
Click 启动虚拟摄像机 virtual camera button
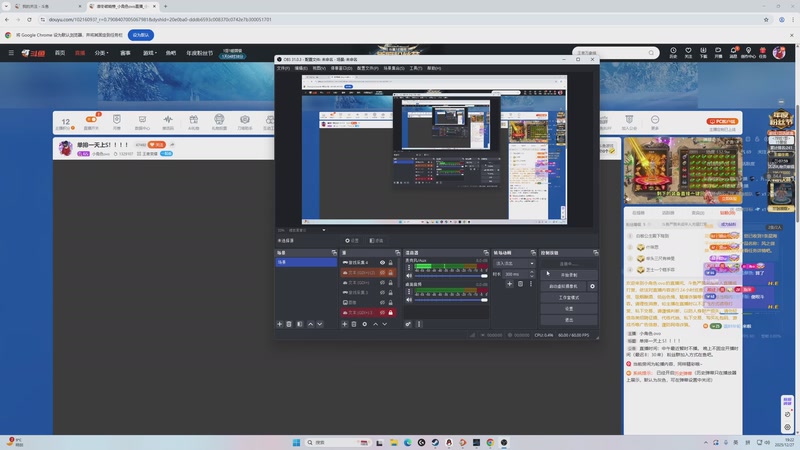(563, 286)
